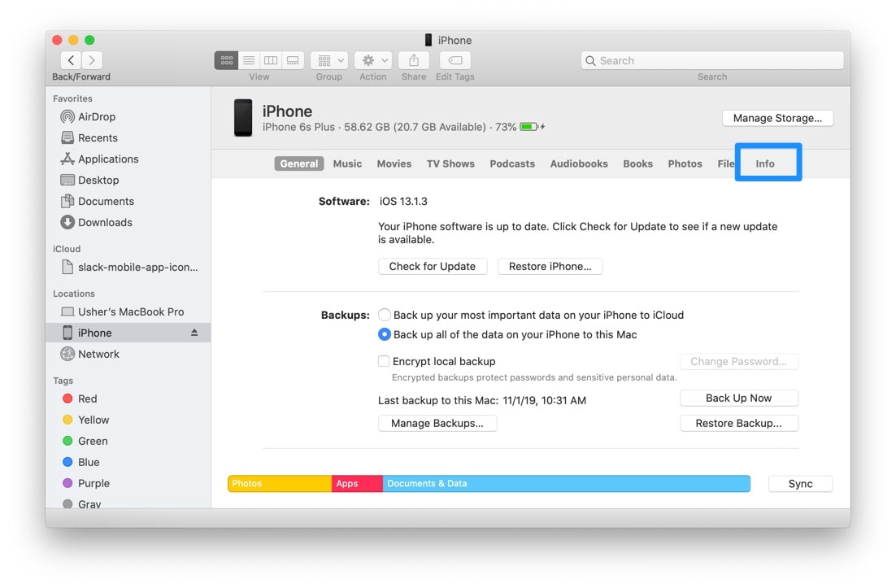Switch to the Podcasts tab
896x588 pixels.
512,163
